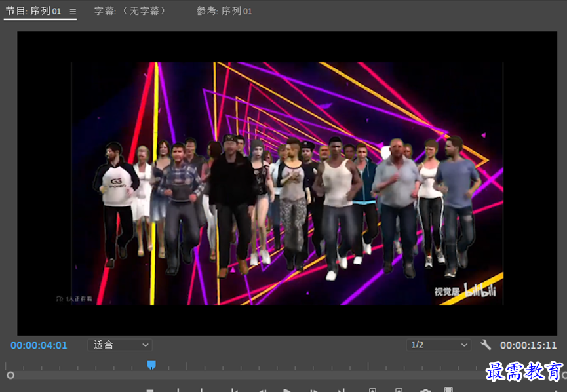Open the Program panel menu icon

73,12
